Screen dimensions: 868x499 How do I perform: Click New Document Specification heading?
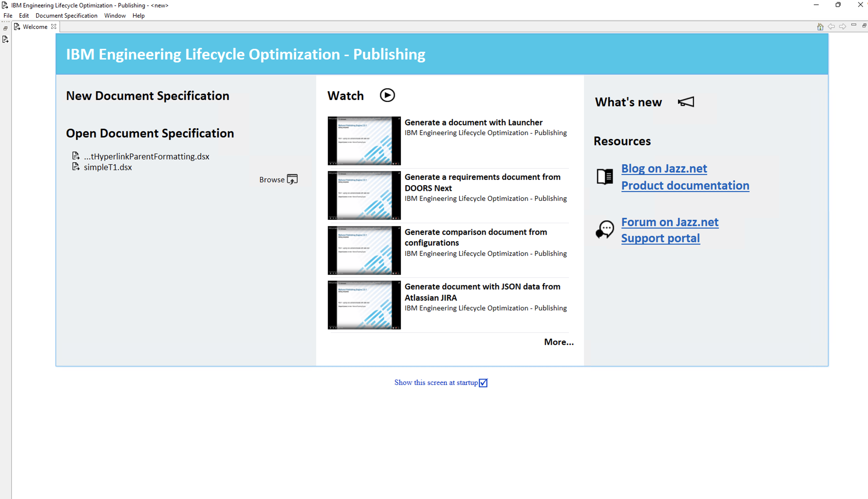(147, 96)
